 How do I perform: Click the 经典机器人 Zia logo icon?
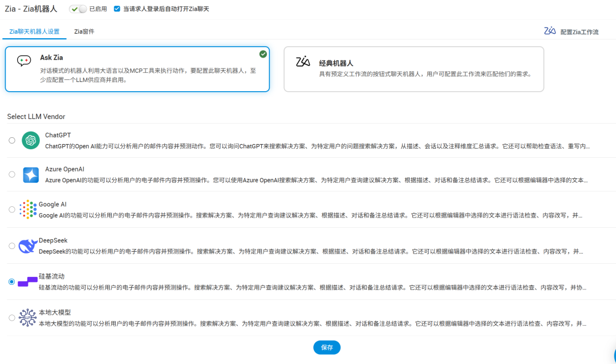pos(303,62)
